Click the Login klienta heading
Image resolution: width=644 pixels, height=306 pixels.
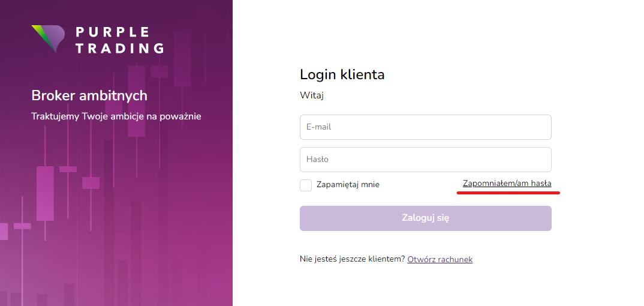point(342,74)
